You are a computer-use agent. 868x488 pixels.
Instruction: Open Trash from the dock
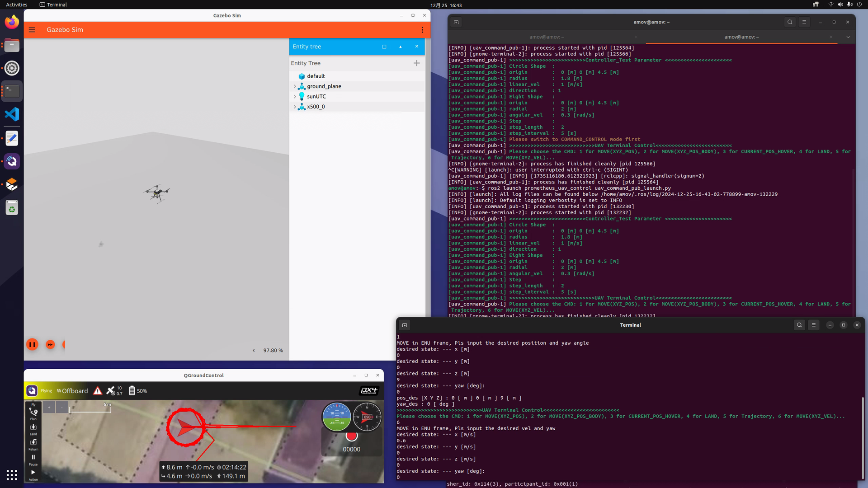point(12,208)
